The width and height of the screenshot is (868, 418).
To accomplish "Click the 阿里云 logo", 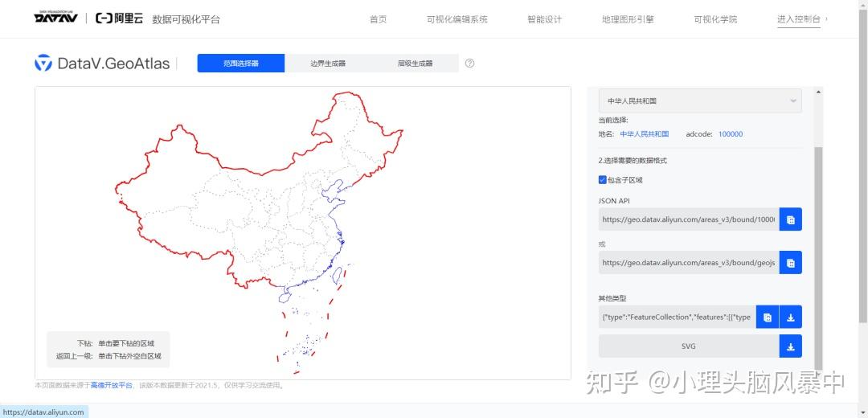I will tap(120, 18).
